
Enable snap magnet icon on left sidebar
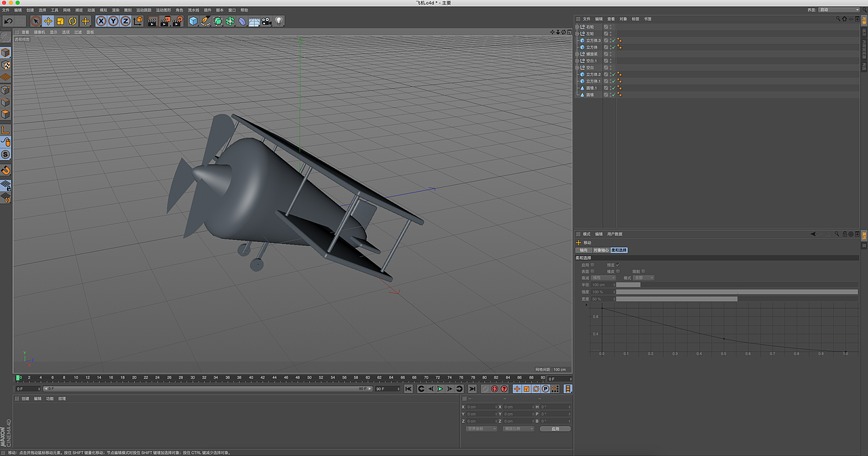5,170
